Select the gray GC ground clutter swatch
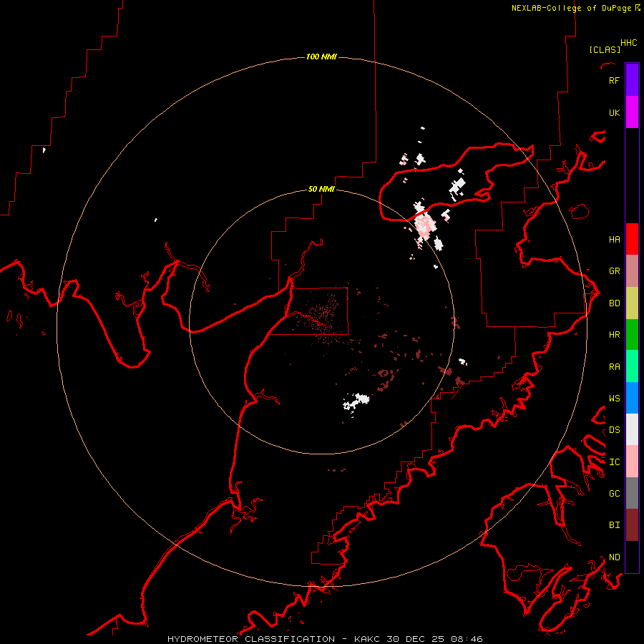 point(632,493)
